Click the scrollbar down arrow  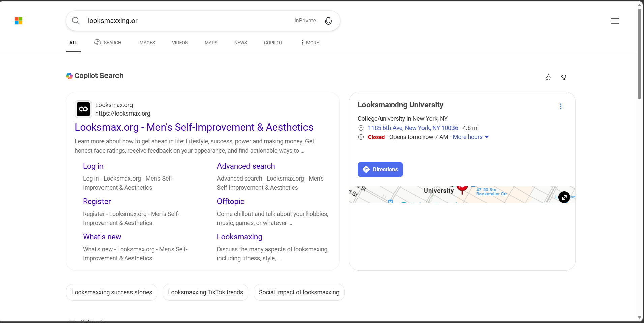pyautogui.click(x=639, y=318)
